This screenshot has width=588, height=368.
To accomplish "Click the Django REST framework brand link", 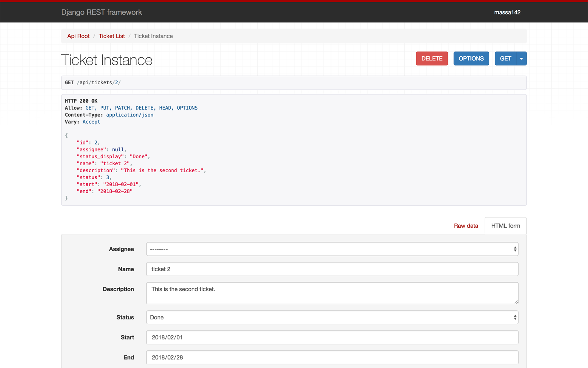I will (x=101, y=12).
